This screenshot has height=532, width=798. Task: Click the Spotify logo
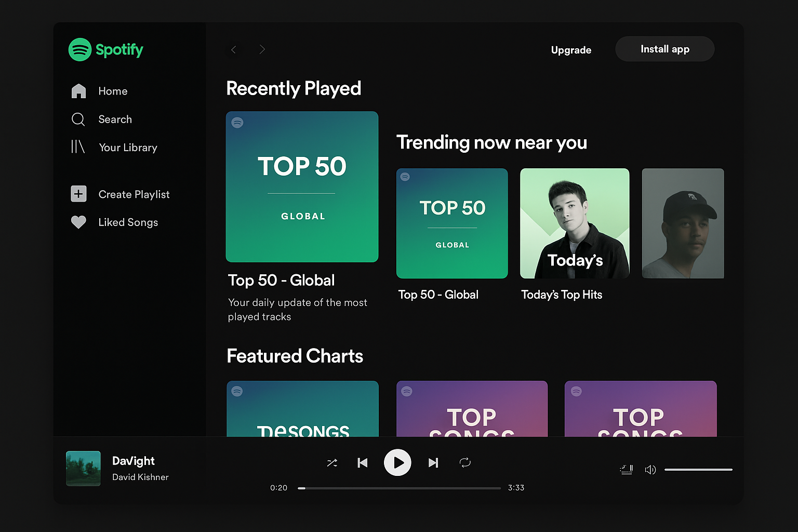(106, 50)
